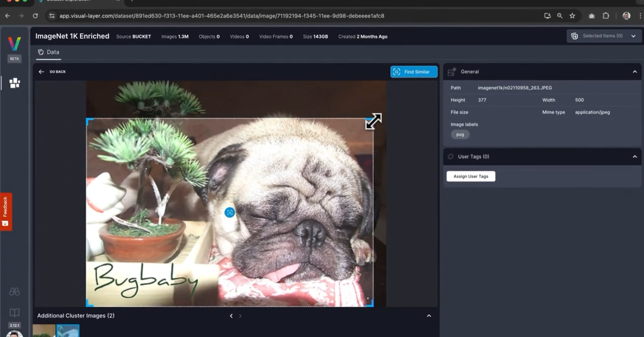Open Selected Items (0) dropdown
The height and width of the screenshot is (337, 644).
pos(604,36)
